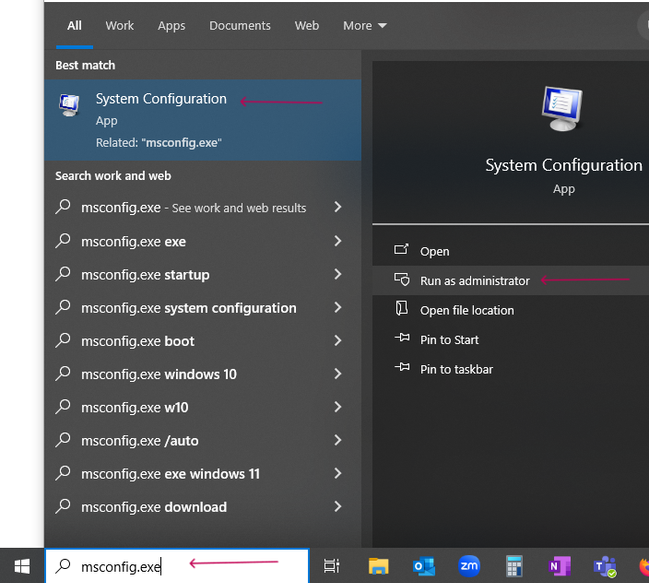This screenshot has width=649, height=583.
Task: Select Open file location
Action: pos(466,310)
